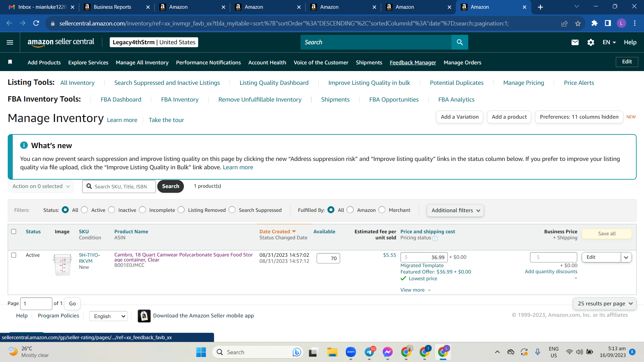This screenshot has height=362, width=644.
Task: Click Add quantity discounts link
Action: (x=551, y=271)
